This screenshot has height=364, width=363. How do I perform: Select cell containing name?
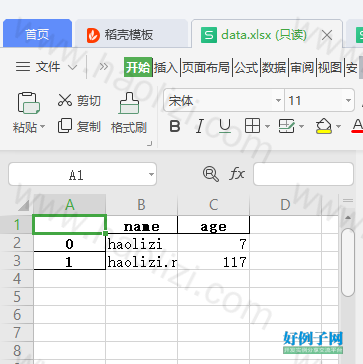(x=142, y=225)
